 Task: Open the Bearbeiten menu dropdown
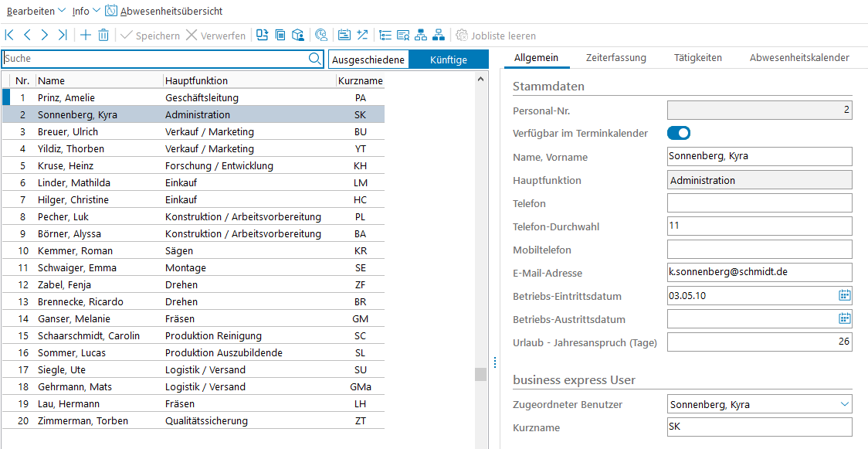pyautogui.click(x=36, y=11)
